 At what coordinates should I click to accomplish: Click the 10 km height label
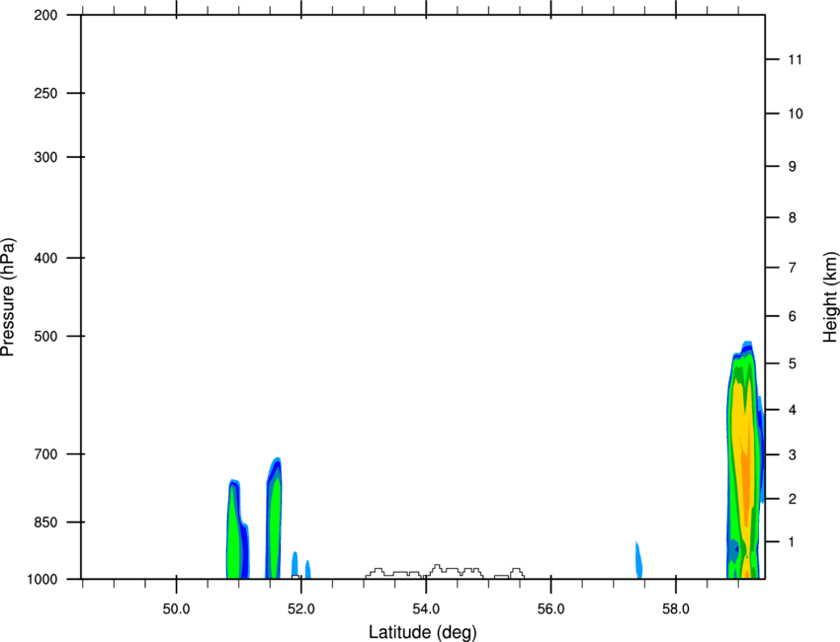click(x=796, y=114)
